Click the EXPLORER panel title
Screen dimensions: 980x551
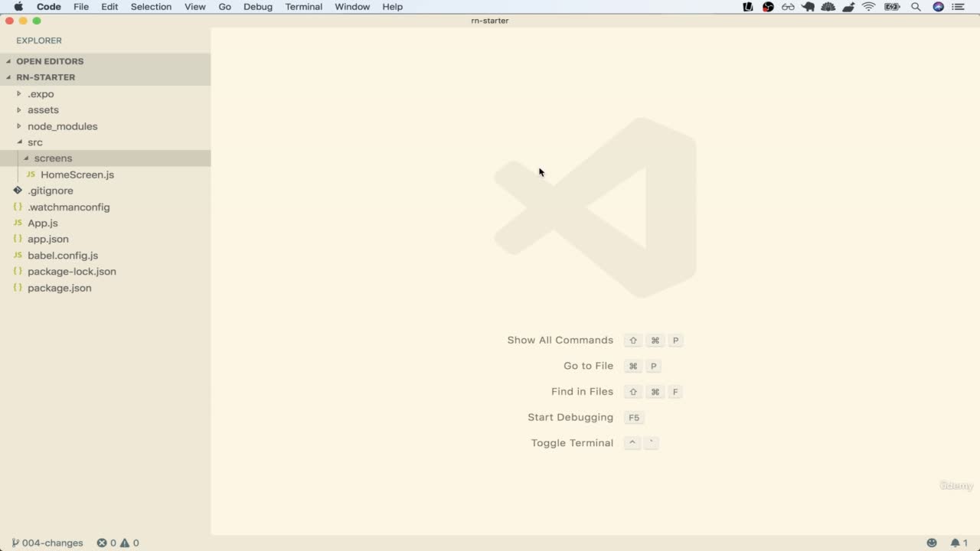(39, 41)
